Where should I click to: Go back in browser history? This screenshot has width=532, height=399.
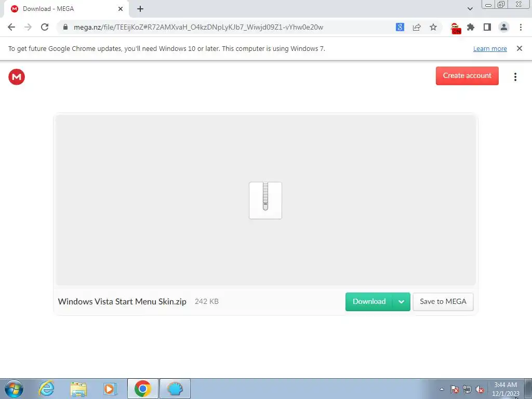click(x=11, y=27)
